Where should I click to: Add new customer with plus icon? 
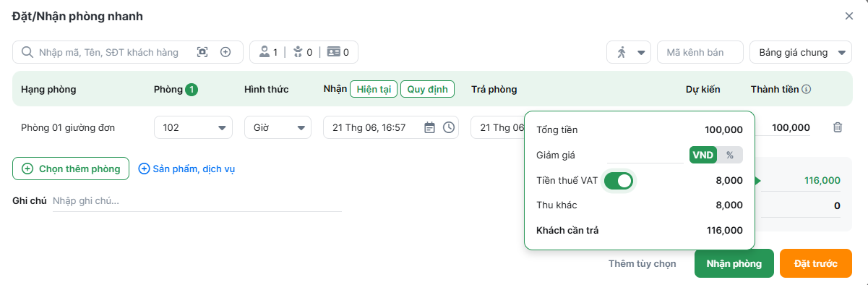tap(225, 52)
